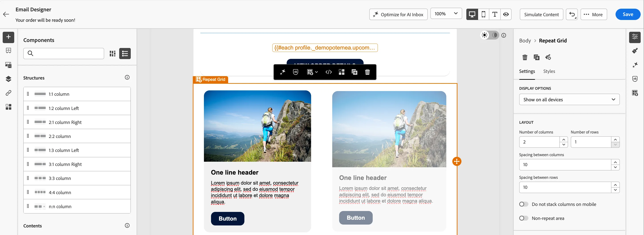This screenshot has height=235, width=644.
Task: Click the back arrow next to Email Designer
Action: coord(6,14)
